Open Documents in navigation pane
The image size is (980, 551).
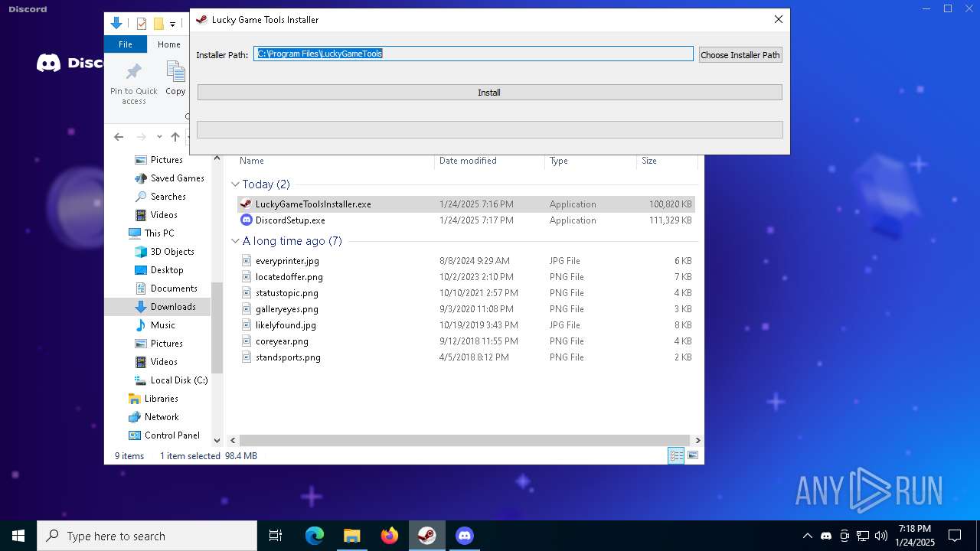point(174,289)
